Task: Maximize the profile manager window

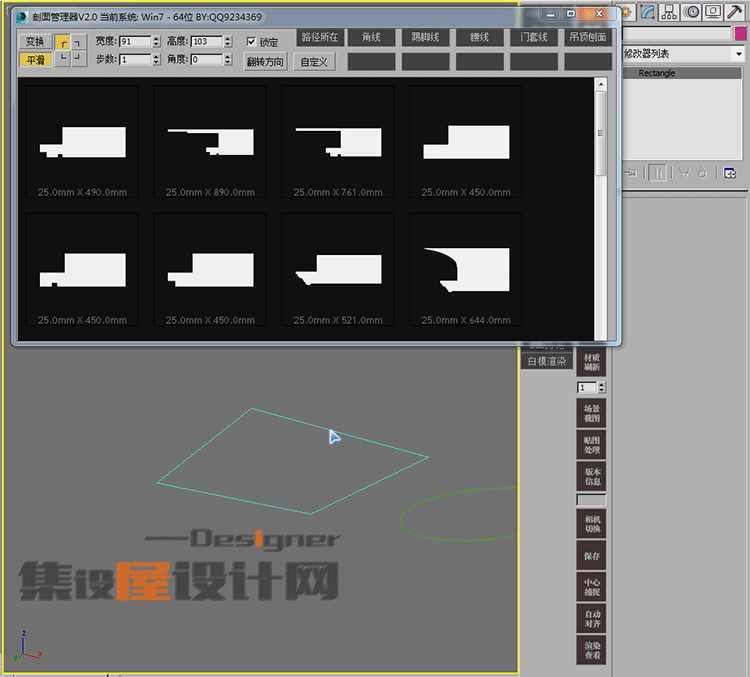Action: click(571, 14)
